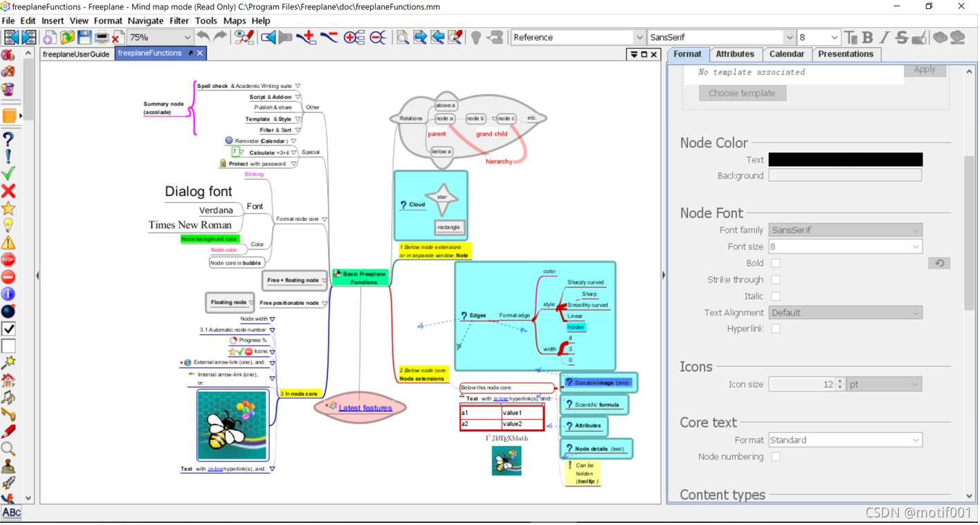Viewport: 980px width, 525px height.
Task: Open the Latest features link node
Action: (x=365, y=408)
